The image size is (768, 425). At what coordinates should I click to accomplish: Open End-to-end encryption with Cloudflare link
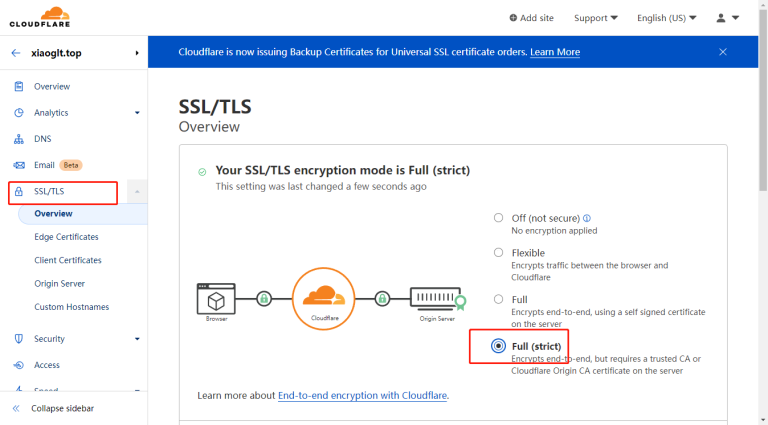(362, 396)
